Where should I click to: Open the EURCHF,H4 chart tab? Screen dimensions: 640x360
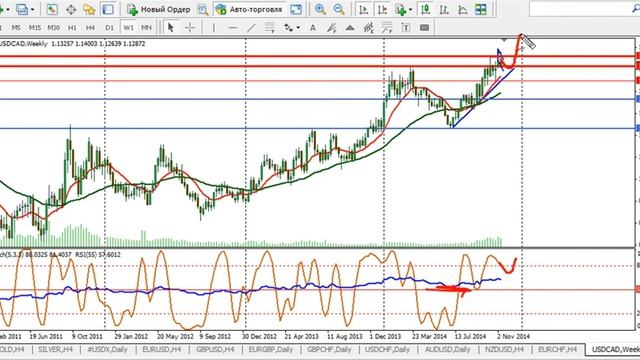(558, 349)
